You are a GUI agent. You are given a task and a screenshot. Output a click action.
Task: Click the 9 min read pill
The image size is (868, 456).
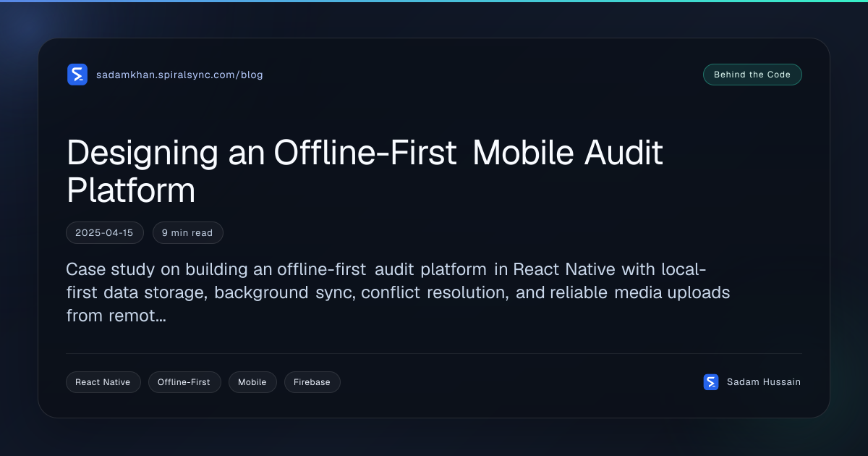(x=187, y=233)
